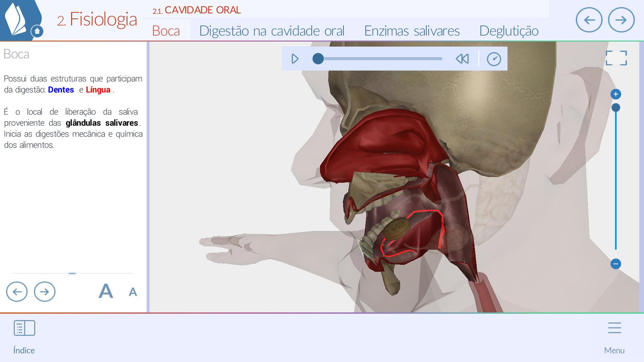This screenshot has height=362, width=644.
Task: Zoom out using the minus control
Action: pos(616,264)
